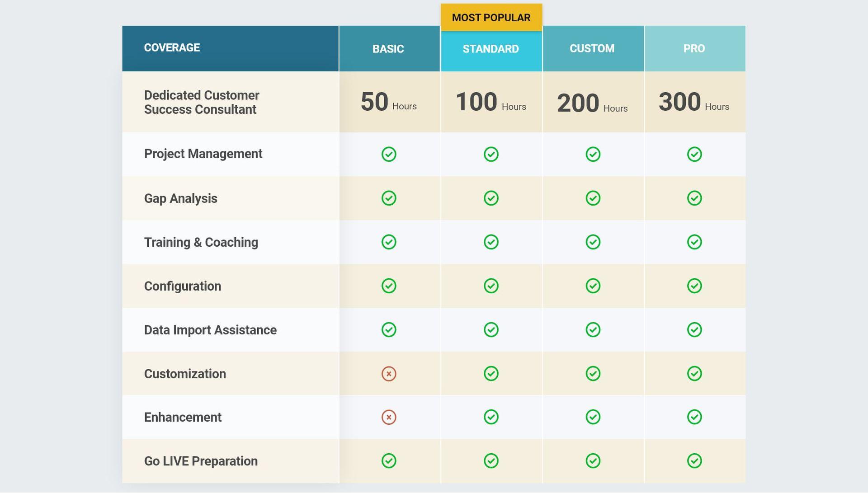The height and width of the screenshot is (493, 868).
Task: Toggle the Enhancement feature for Custom plan
Action: (592, 417)
